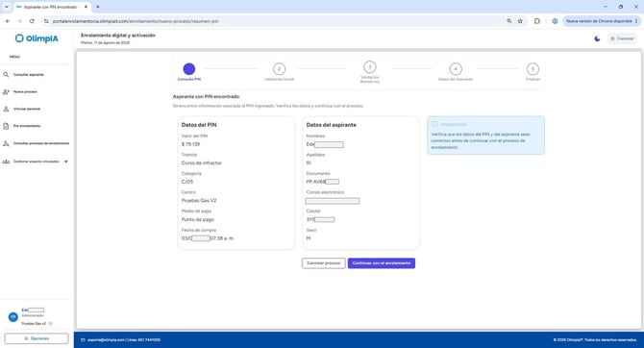Click the Consultar procesos de enrolamiento icon
Image resolution: width=644 pixels, height=348 pixels.
(x=6, y=143)
